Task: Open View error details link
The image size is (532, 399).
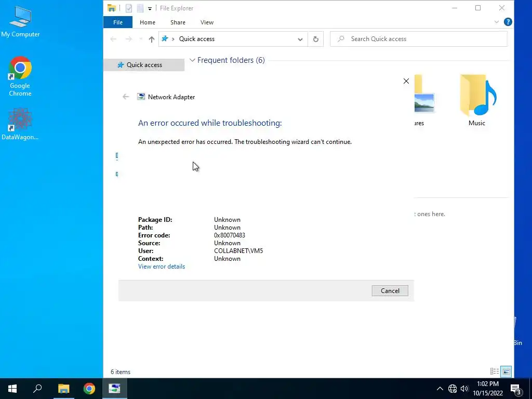Action: coord(162,267)
